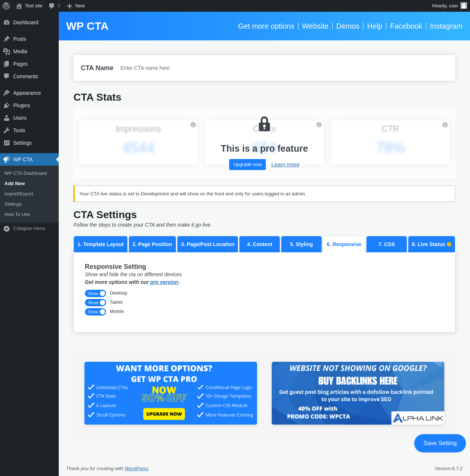Image resolution: width=470 pixels, height=476 pixels.
Task: Click the Settings sliders icon
Action: pos(7,143)
